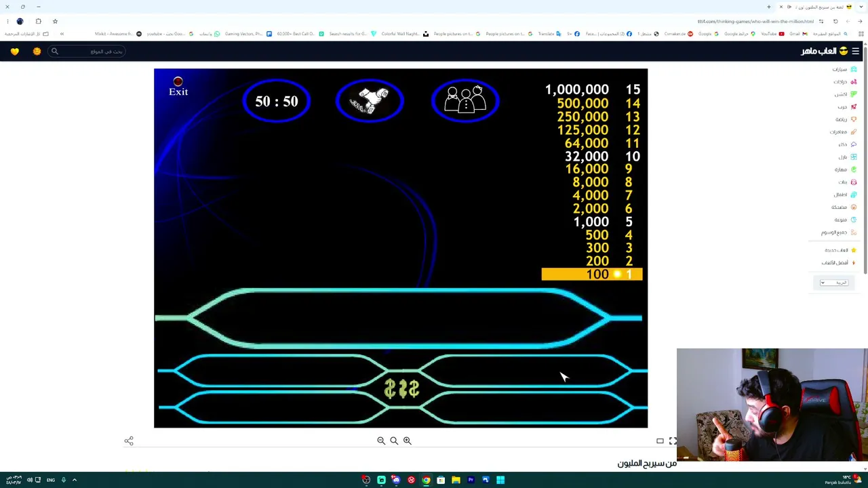Use the phone-a-friend lifeline
Image resolution: width=868 pixels, height=488 pixels.
tap(370, 101)
